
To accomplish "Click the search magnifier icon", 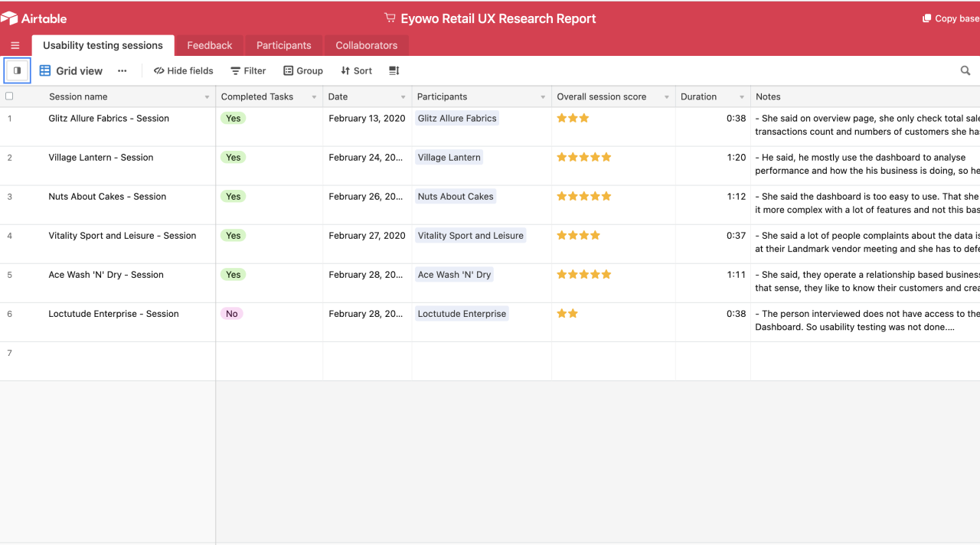I will click(965, 70).
